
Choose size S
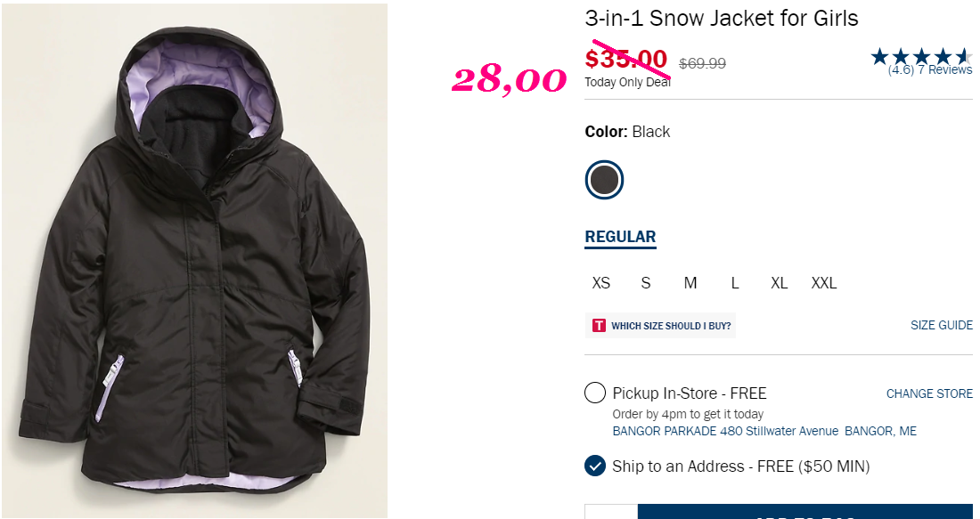[646, 283]
